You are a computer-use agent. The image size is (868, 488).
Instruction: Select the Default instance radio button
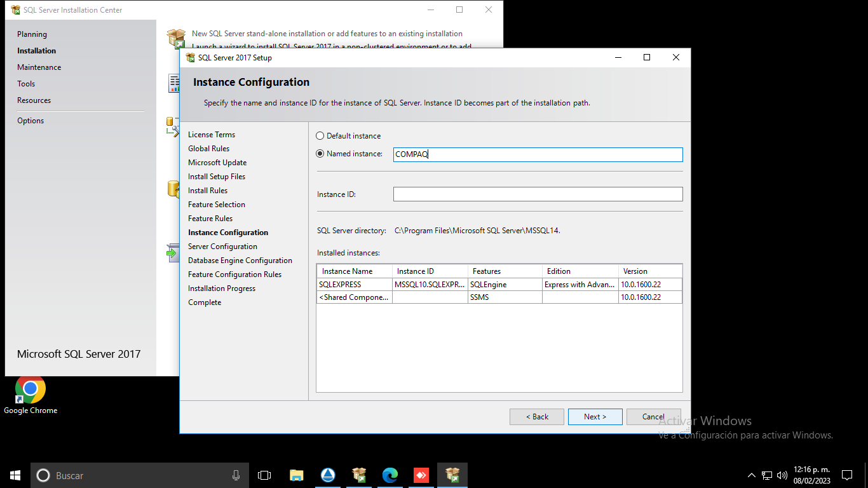(320, 136)
